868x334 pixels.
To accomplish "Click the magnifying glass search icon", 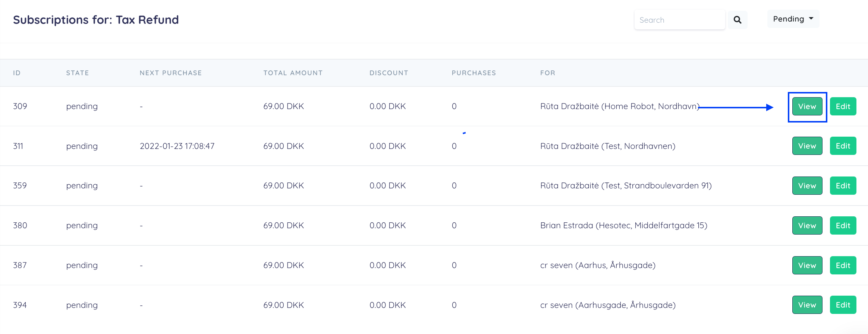I will click(x=737, y=20).
